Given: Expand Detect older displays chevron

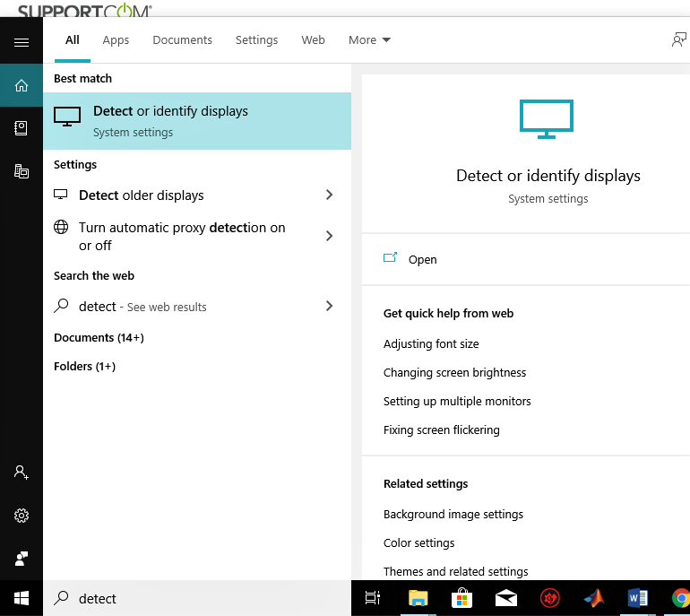Looking at the screenshot, I should 329,195.
